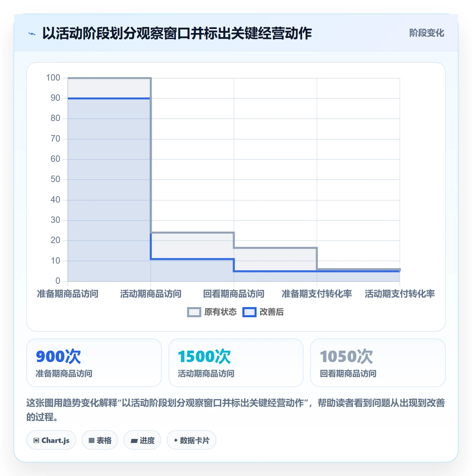Screen dimensions: 472x476
Task: Click the 阶段变化 label in the header
Action: click(426, 33)
